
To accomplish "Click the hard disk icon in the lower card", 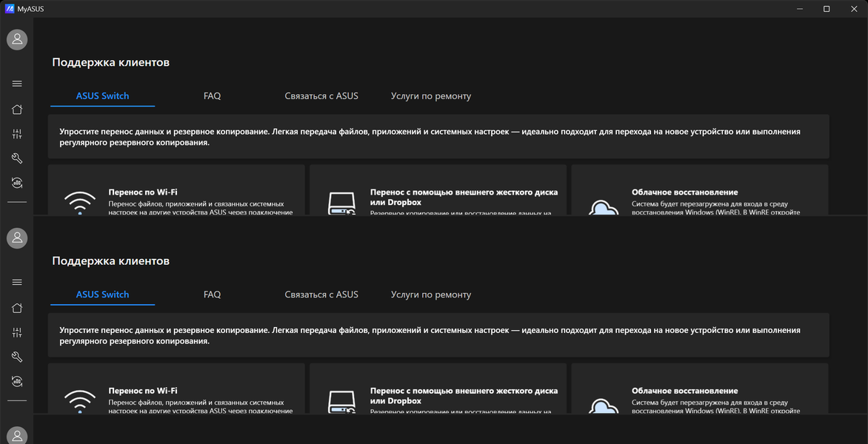I will (x=341, y=402).
